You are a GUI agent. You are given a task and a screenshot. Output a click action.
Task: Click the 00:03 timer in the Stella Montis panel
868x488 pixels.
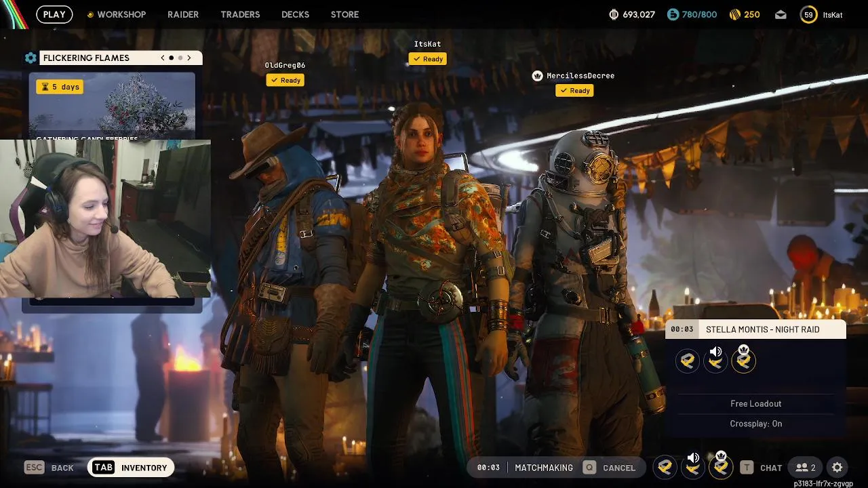[x=682, y=329]
